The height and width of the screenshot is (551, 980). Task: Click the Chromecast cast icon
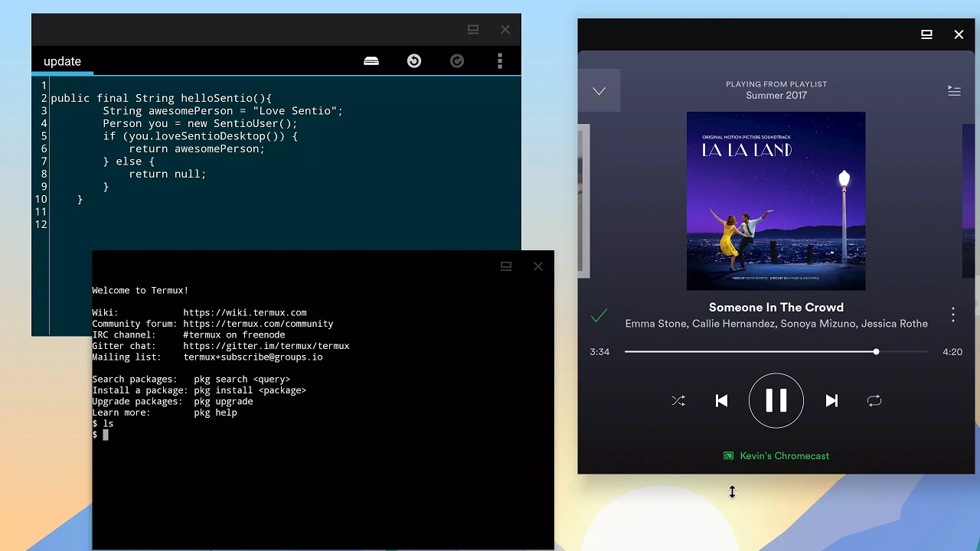[x=728, y=456]
